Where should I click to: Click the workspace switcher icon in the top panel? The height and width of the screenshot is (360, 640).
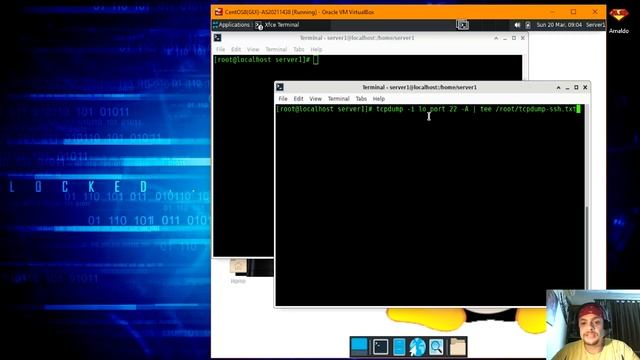[462, 25]
